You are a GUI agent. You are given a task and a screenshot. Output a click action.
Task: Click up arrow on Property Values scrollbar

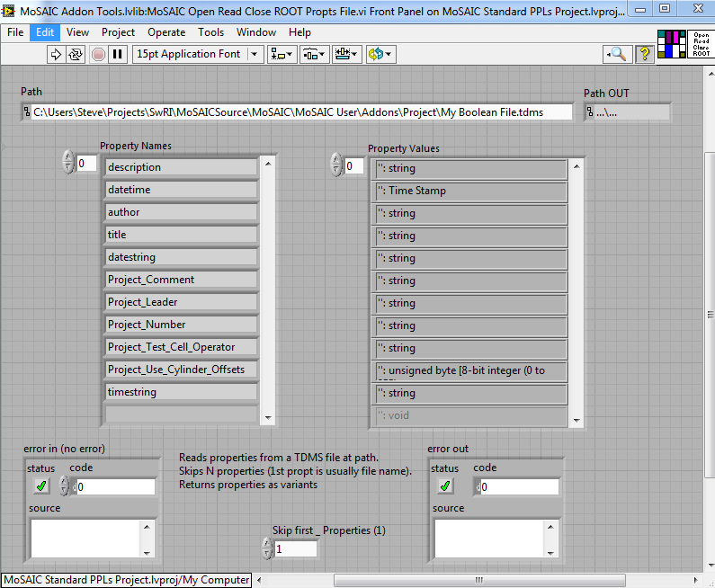tap(576, 167)
